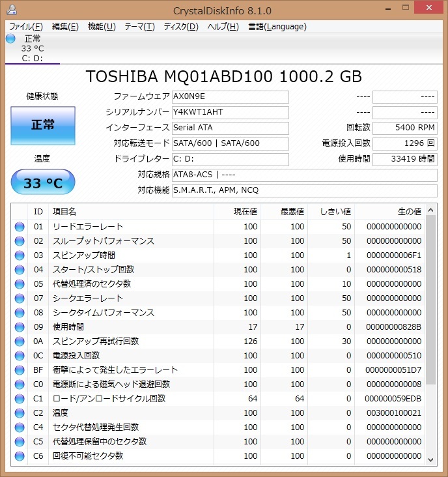Image resolution: width=448 pixels, height=477 pixels.
Task: Click status orb for row C1 ロード/アンロードサイクル回数
Action: [x=20, y=399]
